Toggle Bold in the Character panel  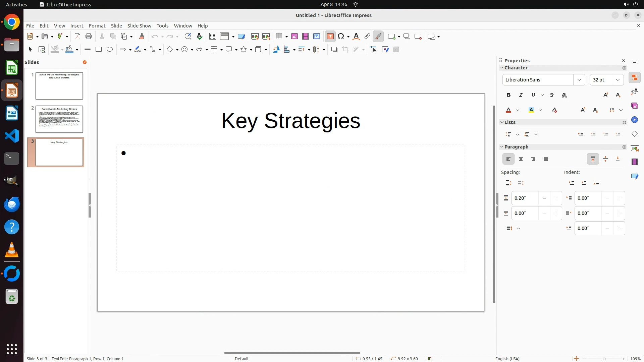click(x=508, y=95)
